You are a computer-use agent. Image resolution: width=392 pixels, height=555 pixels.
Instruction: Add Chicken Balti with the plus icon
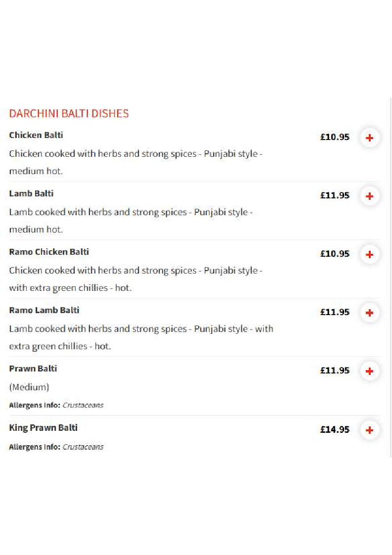tap(370, 138)
